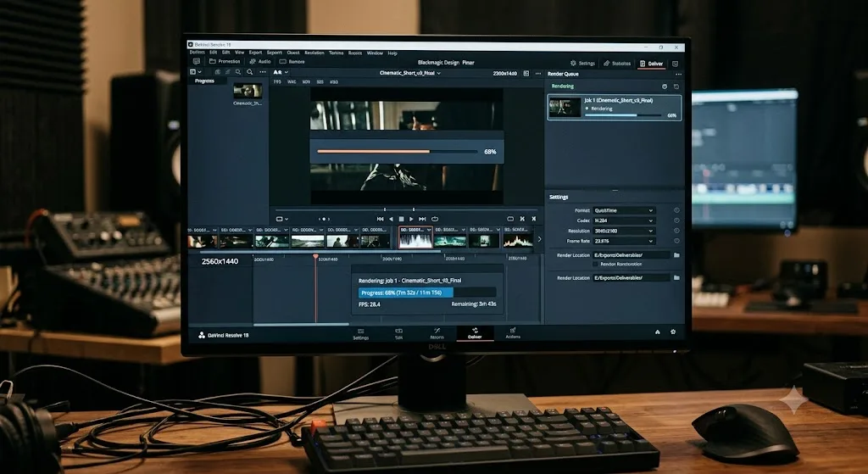Toggle the checkbox under the Render Location field

(x=596, y=264)
